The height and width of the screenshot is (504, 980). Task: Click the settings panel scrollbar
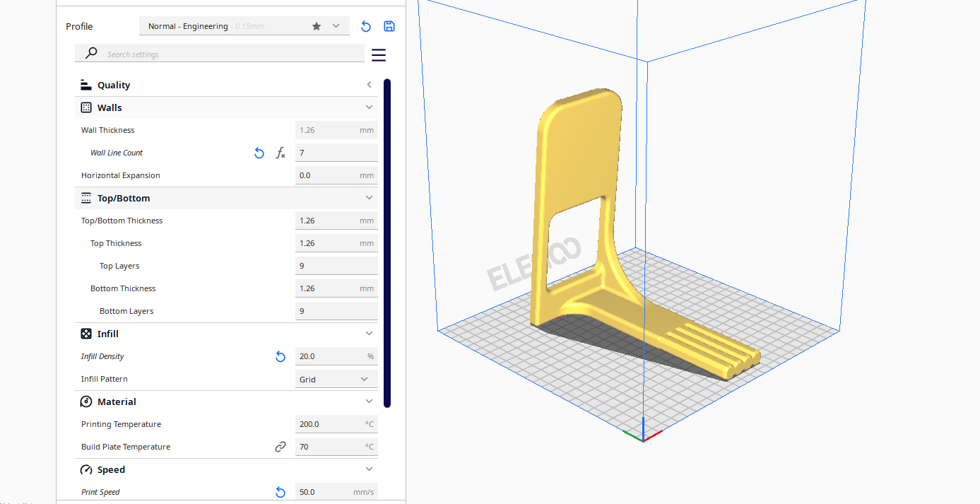[387, 242]
